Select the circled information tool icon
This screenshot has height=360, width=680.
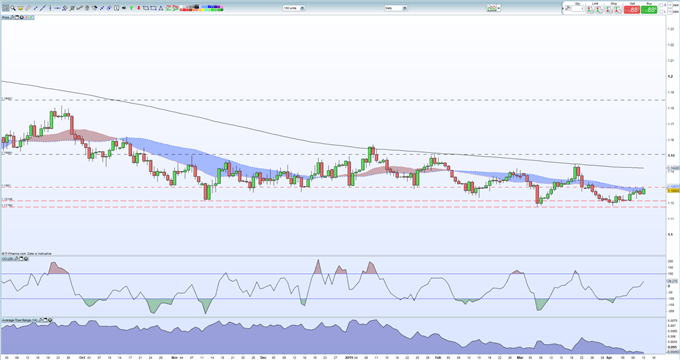point(117,8)
